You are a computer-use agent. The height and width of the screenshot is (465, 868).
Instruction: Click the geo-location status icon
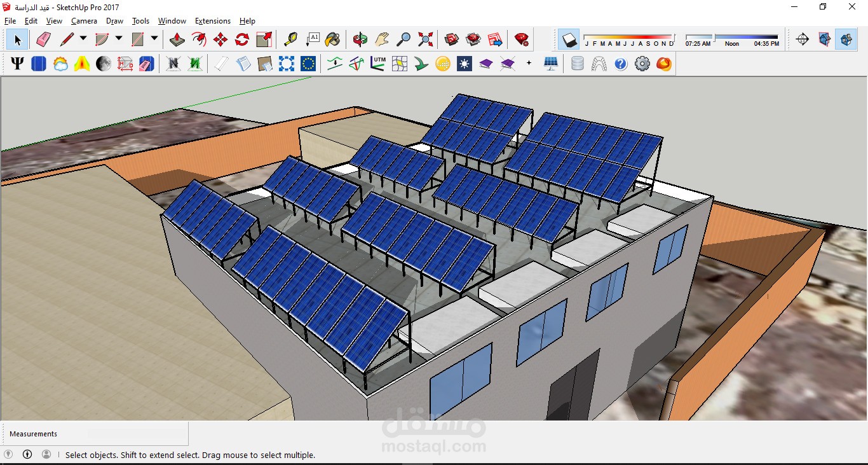pyautogui.click(x=8, y=454)
